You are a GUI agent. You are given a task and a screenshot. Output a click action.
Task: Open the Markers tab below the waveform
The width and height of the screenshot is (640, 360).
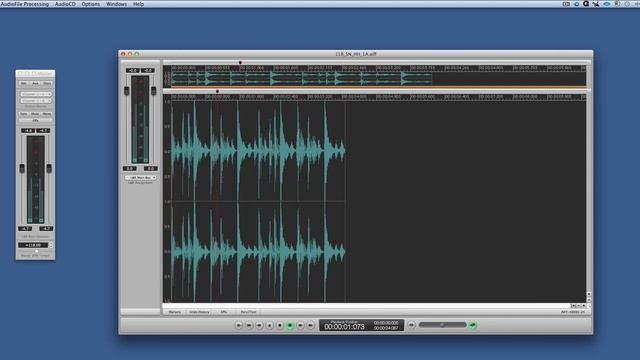coord(174,312)
